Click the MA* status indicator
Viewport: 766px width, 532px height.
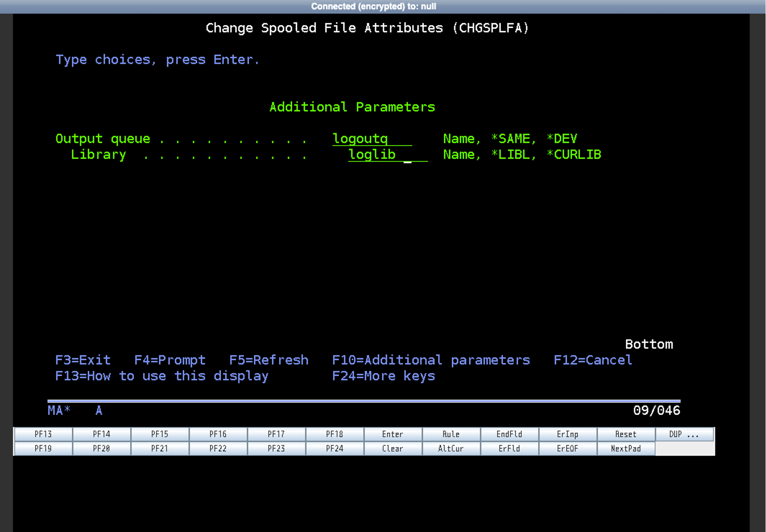pos(59,411)
